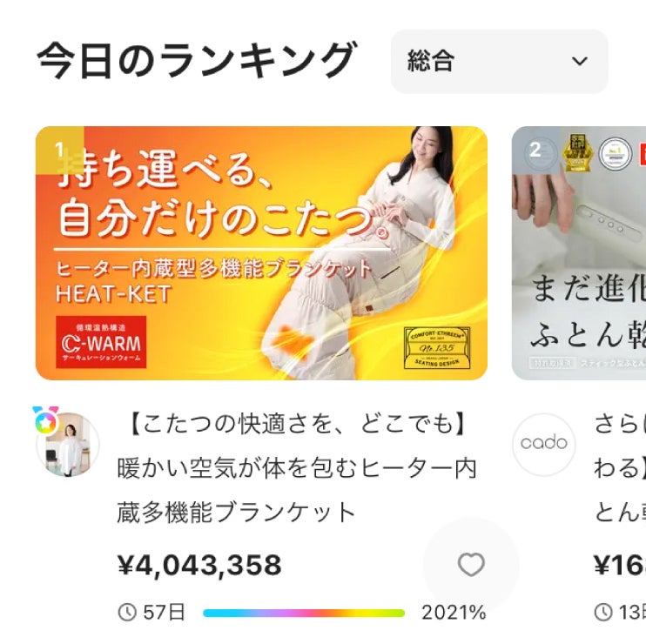The width and height of the screenshot is (646, 644).
Task: Tap the rainbow star badge on avatar
Action: click(45, 421)
